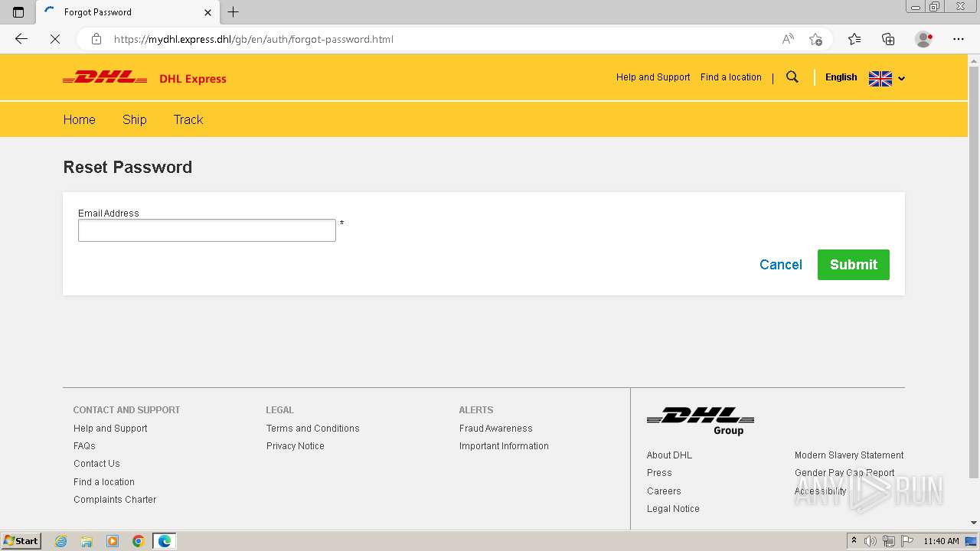This screenshot has width=980, height=551.
Task: Submit the reset password form
Action: [854, 265]
